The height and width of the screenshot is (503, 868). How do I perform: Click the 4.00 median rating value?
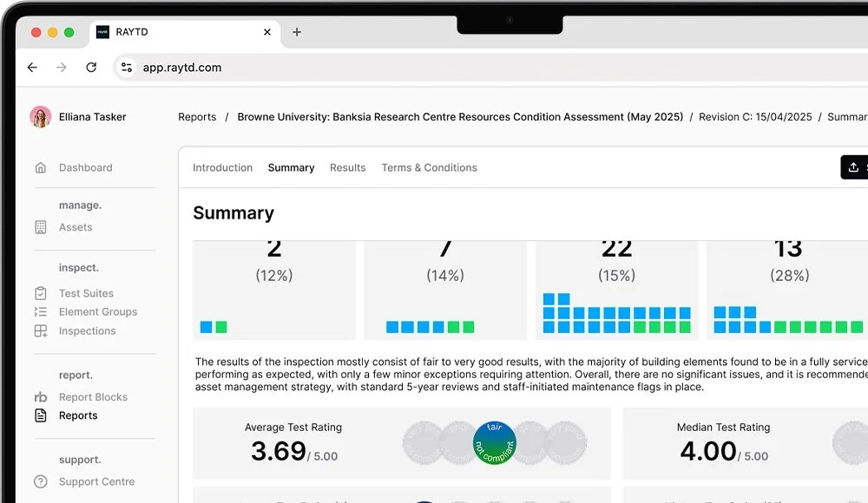[708, 451]
